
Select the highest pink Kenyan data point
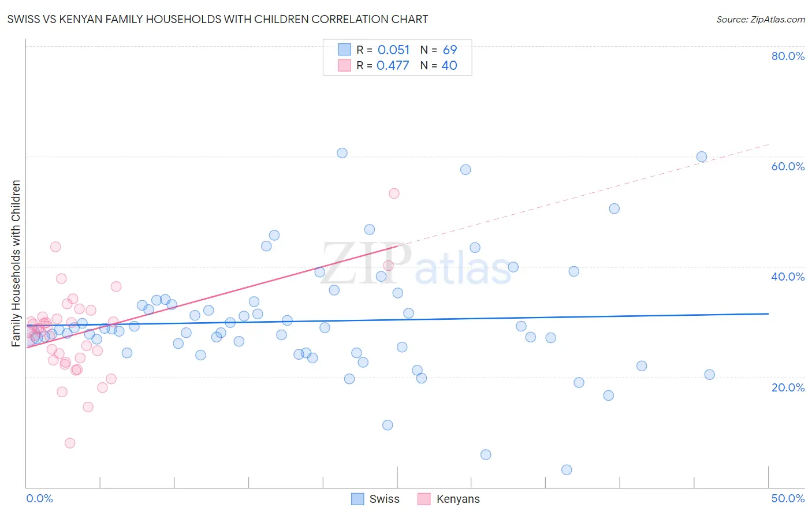pos(394,193)
